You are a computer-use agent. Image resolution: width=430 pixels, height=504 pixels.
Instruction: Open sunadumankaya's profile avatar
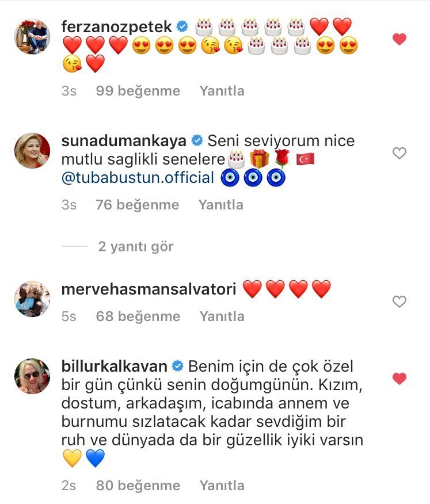[x=32, y=150]
